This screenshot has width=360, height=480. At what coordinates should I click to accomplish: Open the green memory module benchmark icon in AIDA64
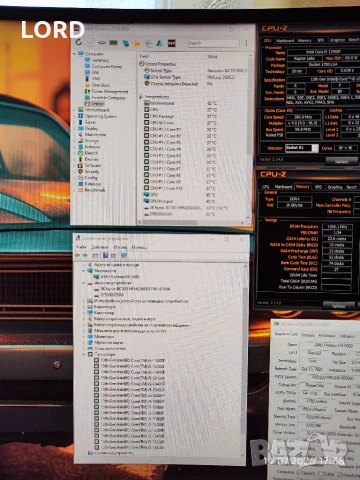coord(113,43)
